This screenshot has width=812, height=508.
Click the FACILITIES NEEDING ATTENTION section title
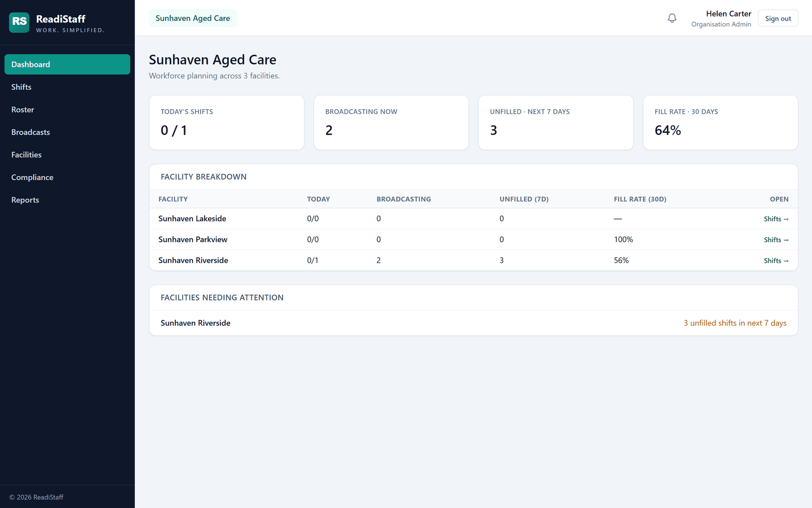tap(222, 298)
